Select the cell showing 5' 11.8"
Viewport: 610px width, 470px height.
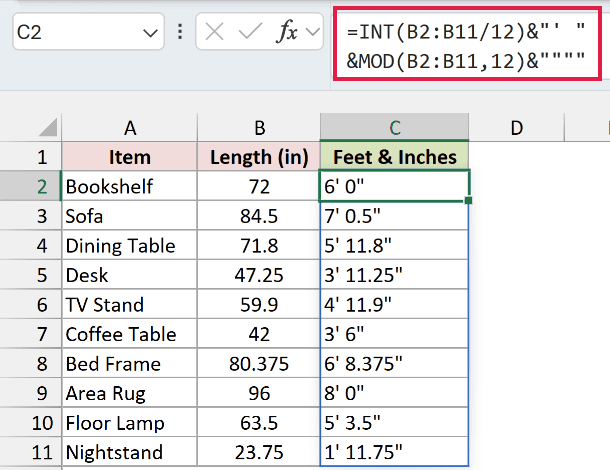pyautogui.click(x=394, y=246)
